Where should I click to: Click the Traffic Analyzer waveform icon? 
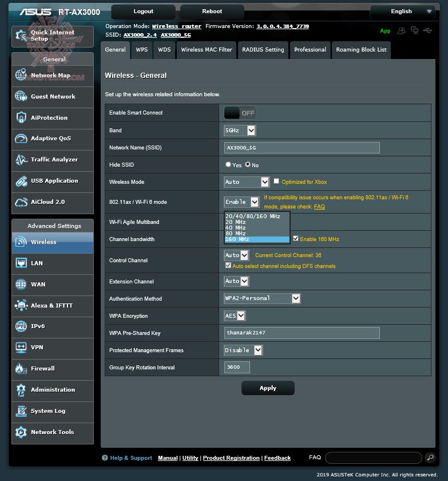21,160
